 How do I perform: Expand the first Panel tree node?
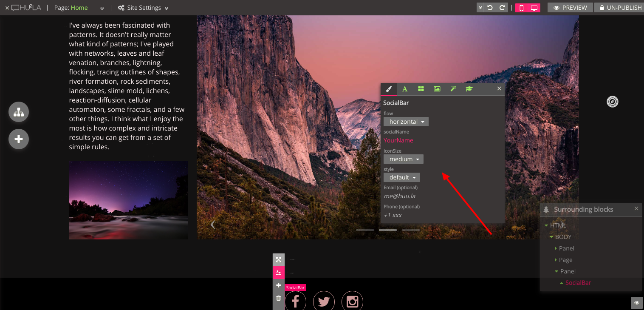click(556, 248)
